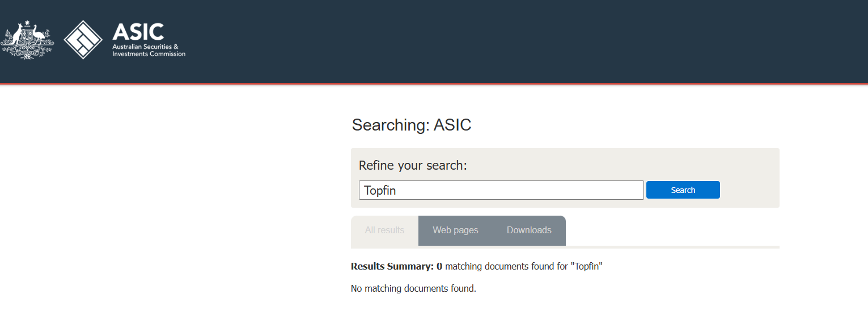Click empty area of dark header bar
868x311 pixels.
510,40
